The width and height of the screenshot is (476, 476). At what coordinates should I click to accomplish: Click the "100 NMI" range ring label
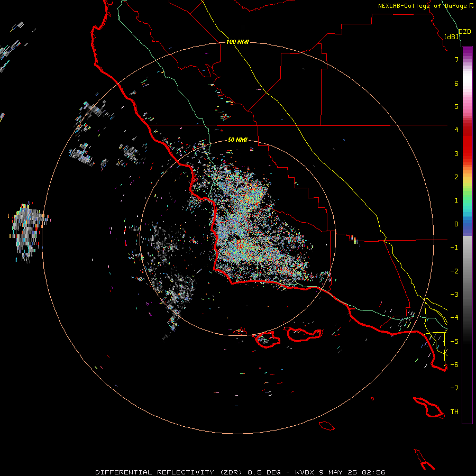coord(237,42)
